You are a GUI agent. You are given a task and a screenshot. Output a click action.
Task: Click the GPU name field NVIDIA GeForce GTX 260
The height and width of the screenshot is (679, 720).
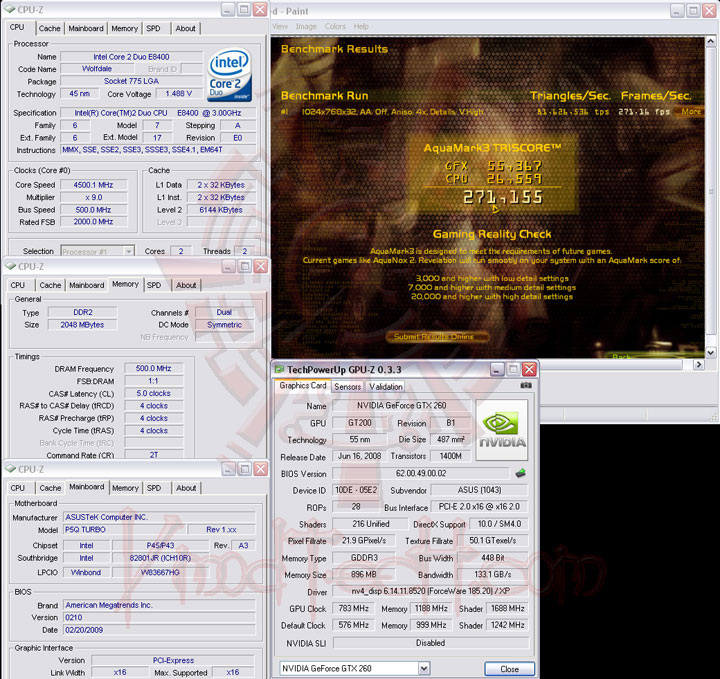(401, 405)
